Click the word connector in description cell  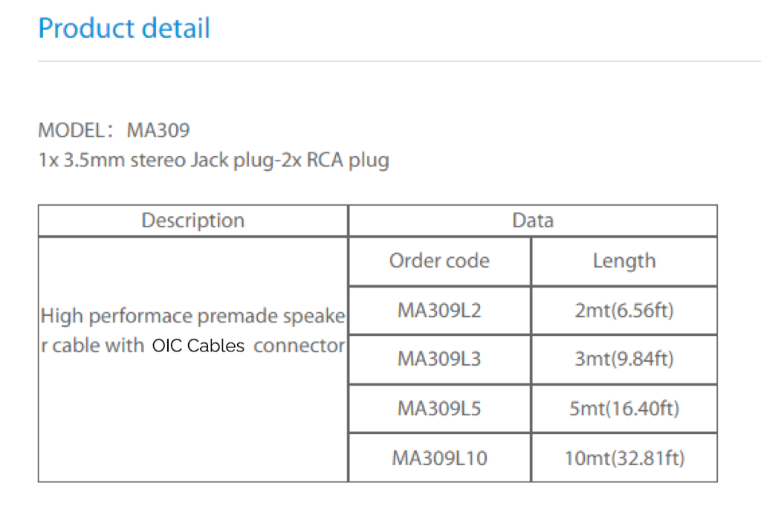[x=299, y=346]
